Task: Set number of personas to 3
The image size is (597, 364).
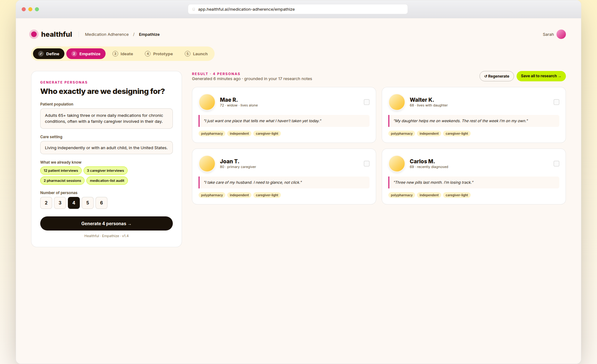Action: (60, 203)
